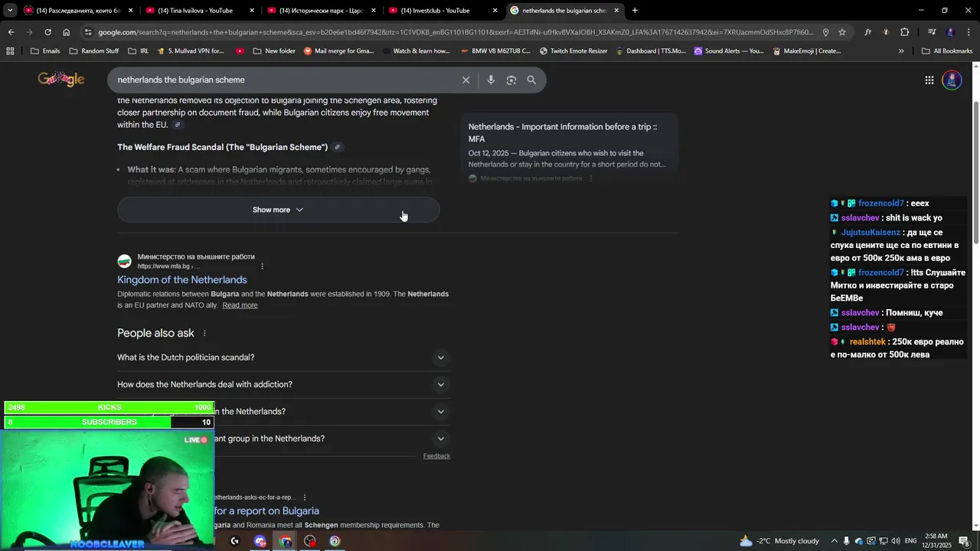
Task: Open Mullvad VPN bookmark
Action: (191, 51)
